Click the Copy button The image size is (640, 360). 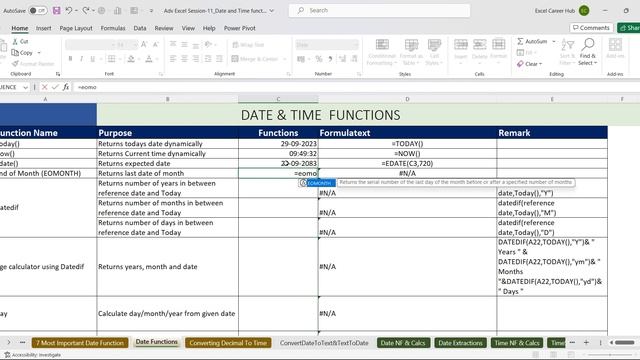[x=22, y=53]
